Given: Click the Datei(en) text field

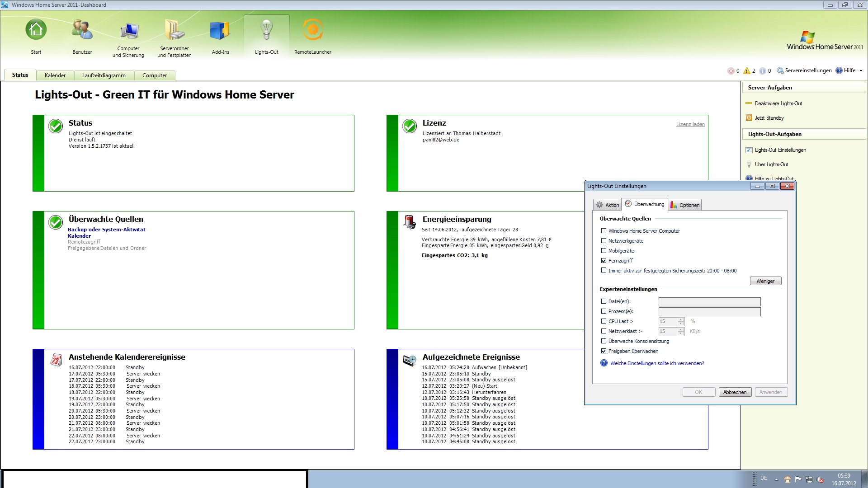Looking at the screenshot, I should [x=709, y=302].
